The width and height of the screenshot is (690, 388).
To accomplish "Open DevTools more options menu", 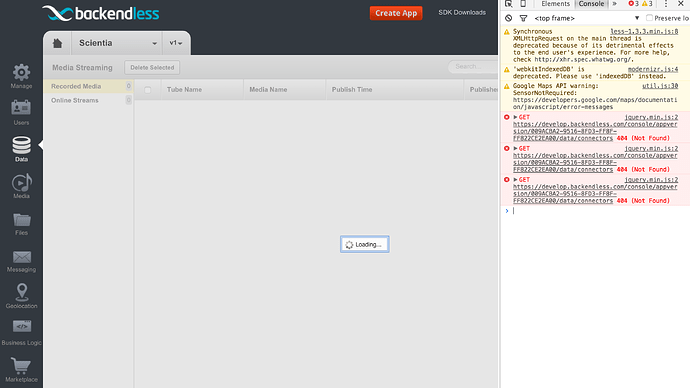I will [x=666, y=4].
